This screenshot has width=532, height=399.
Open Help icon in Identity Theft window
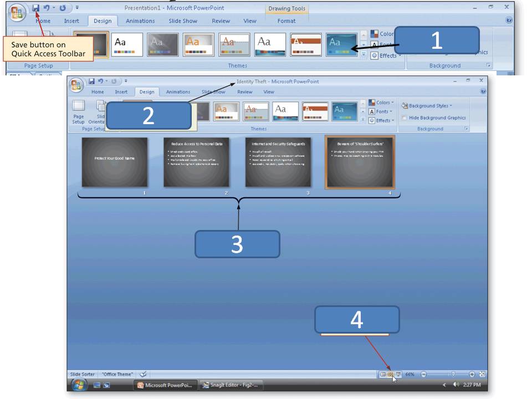(x=483, y=91)
